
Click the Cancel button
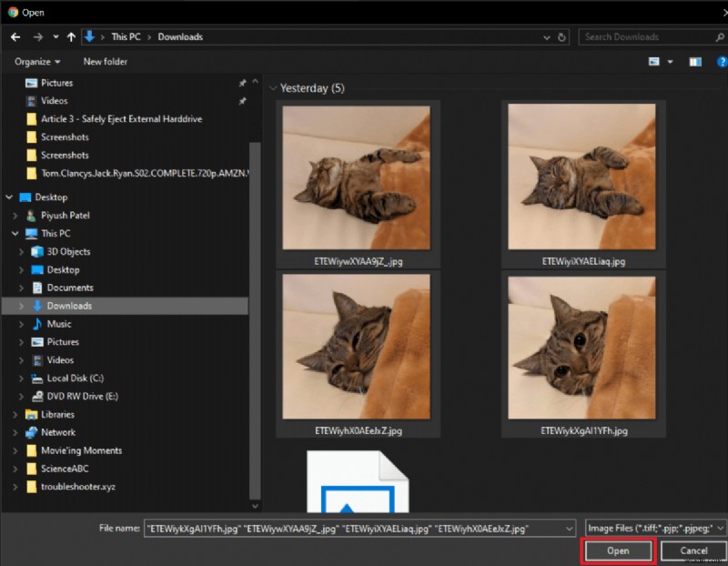point(693,551)
